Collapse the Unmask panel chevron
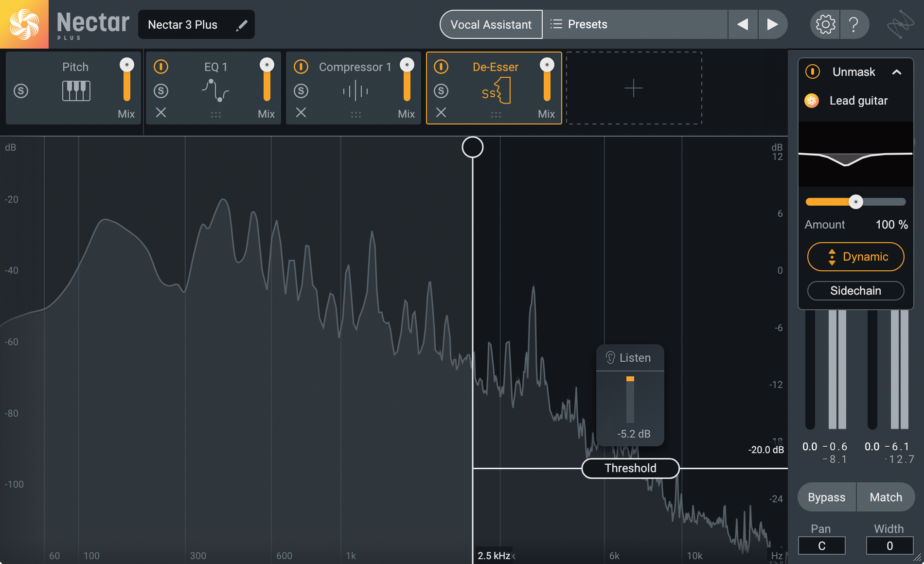This screenshot has height=564, width=924. 897,72
